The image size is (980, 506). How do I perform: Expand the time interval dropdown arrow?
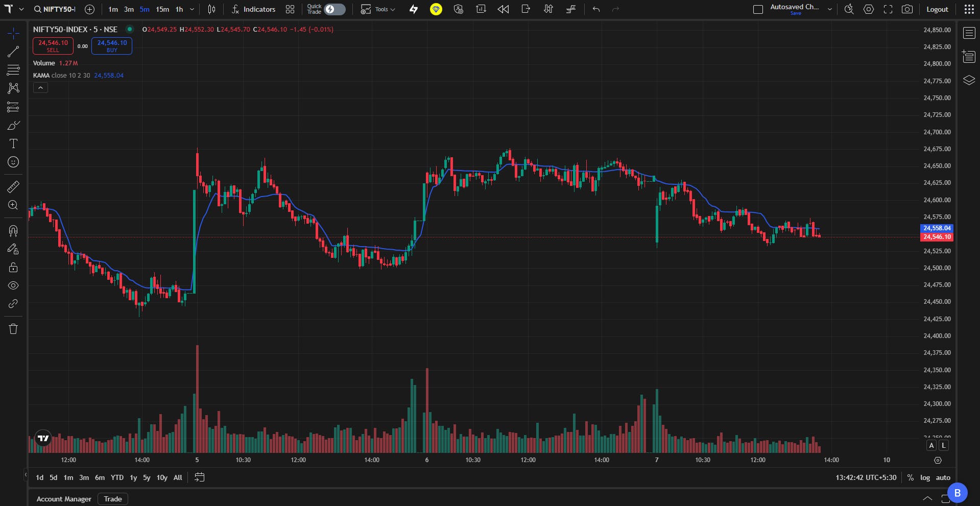[x=192, y=9]
